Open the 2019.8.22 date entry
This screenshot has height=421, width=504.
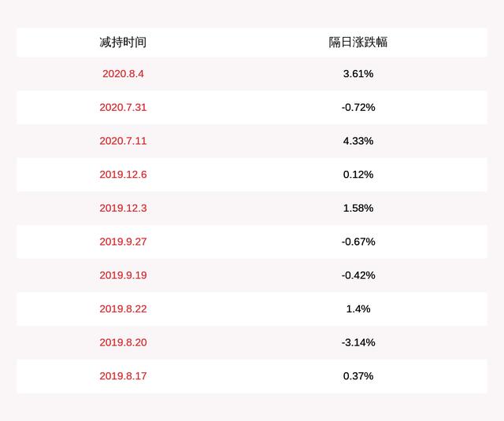click(123, 309)
